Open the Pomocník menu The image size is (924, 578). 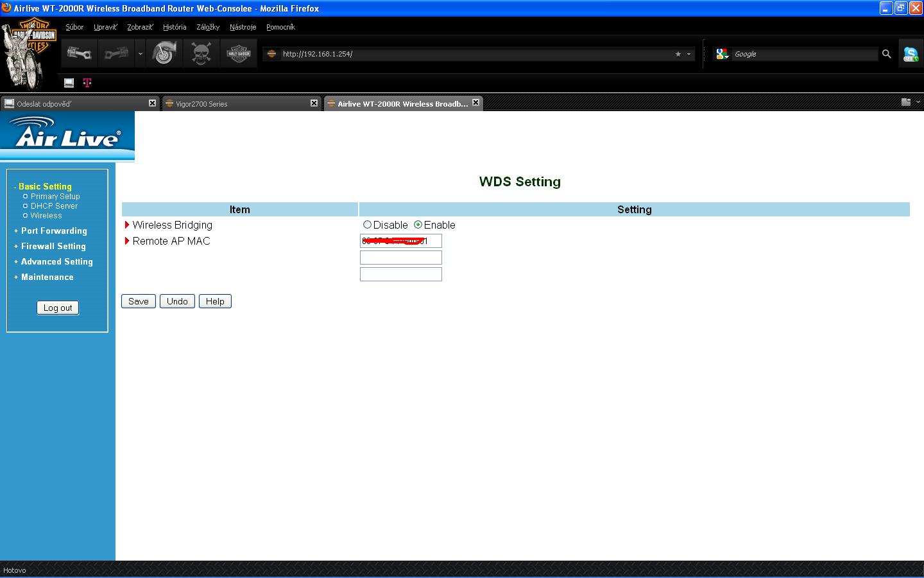click(280, 27)
